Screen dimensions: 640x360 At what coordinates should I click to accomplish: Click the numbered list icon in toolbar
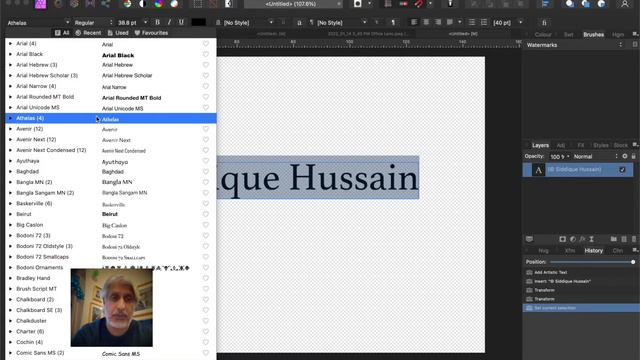pyautogui.click(x=484, y=22)
